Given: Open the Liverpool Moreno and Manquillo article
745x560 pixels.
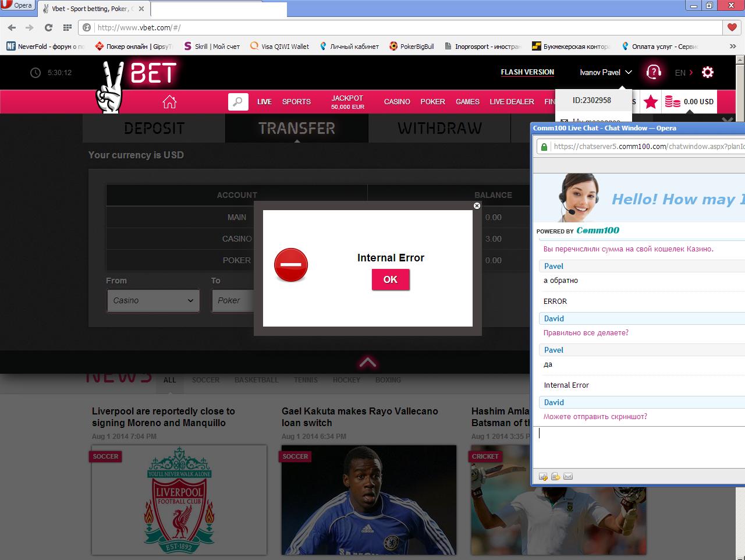Looking at the screenshot, I should (x=164, y=417).
